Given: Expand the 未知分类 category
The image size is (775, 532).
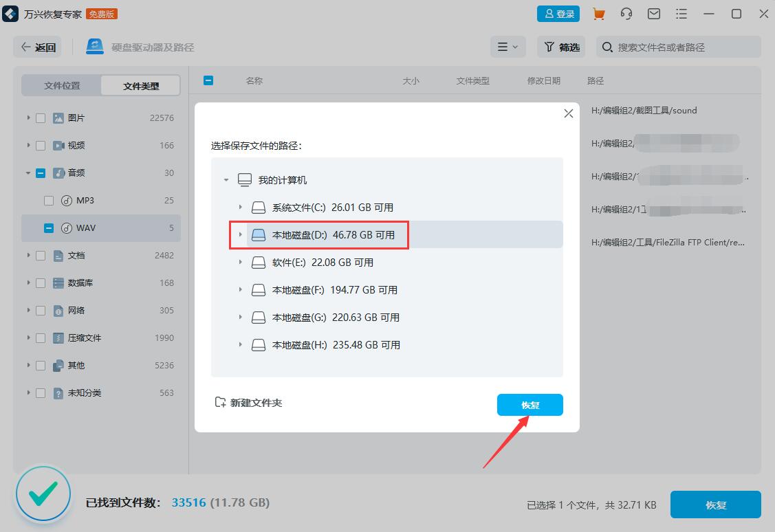Looking at the screenshot, I should [x=28, y=392].
